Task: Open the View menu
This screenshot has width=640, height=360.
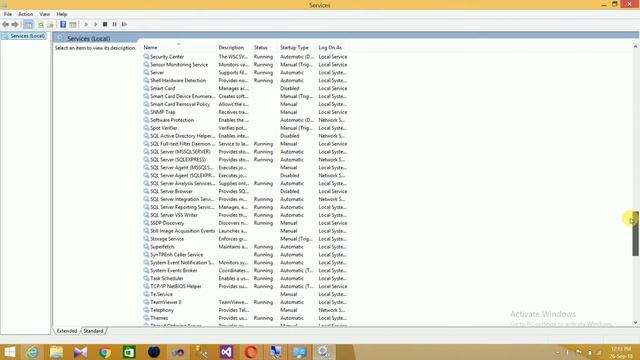Action: pos(44,14)
